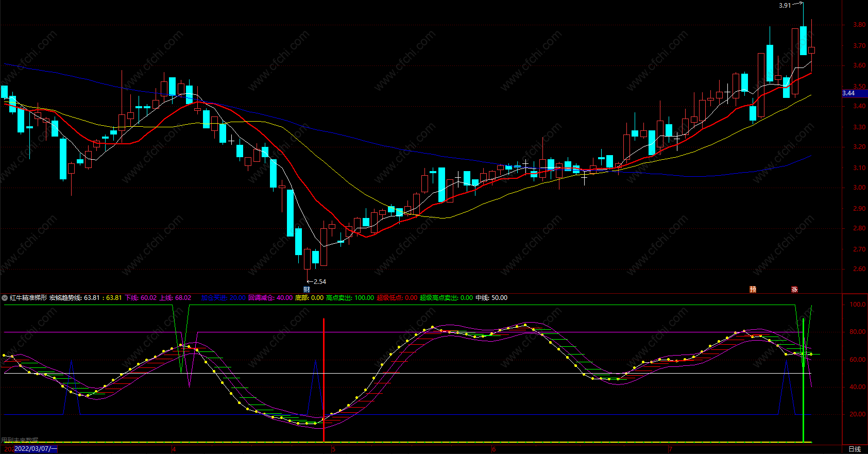Click the 超级高点卖出: 0.00 readout
The height and width of the screenshot is (454, 868).
[x=446, y=298]
